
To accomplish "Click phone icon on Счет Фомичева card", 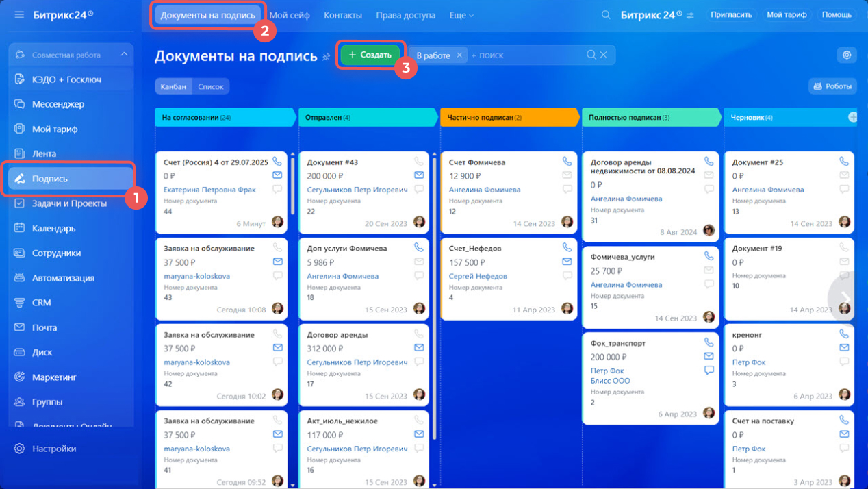I will (567, 162).
